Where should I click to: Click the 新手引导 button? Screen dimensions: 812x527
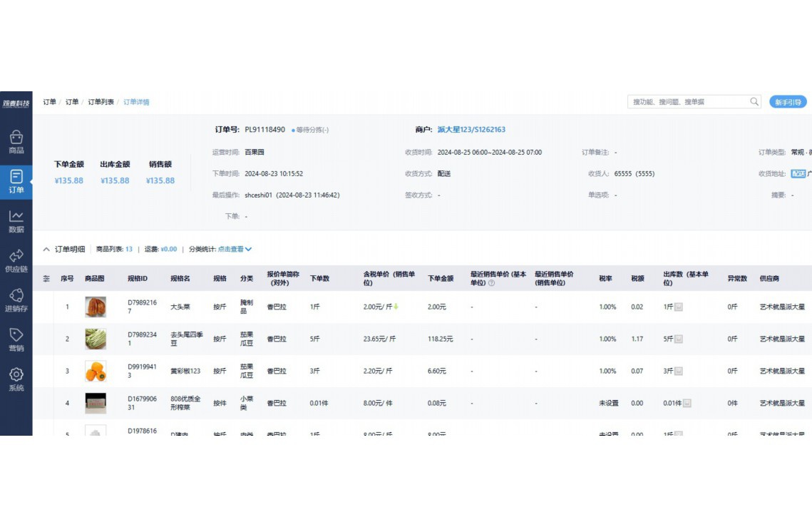(x=788, y=102)
